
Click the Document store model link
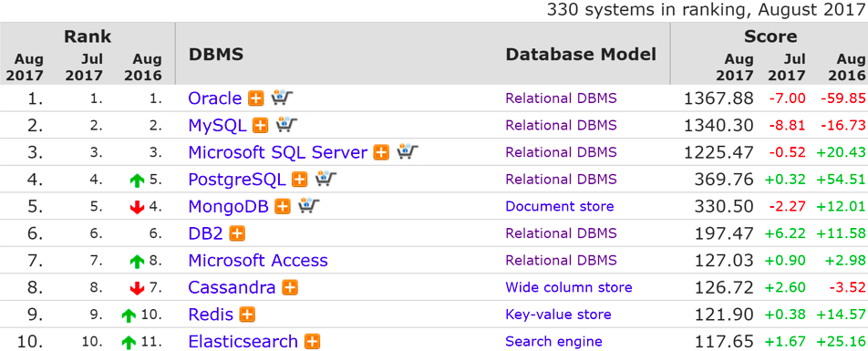[560, 207]
